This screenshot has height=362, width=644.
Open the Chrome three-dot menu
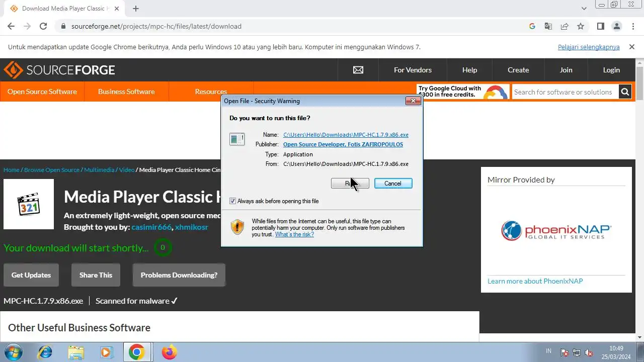click(633, 26)
